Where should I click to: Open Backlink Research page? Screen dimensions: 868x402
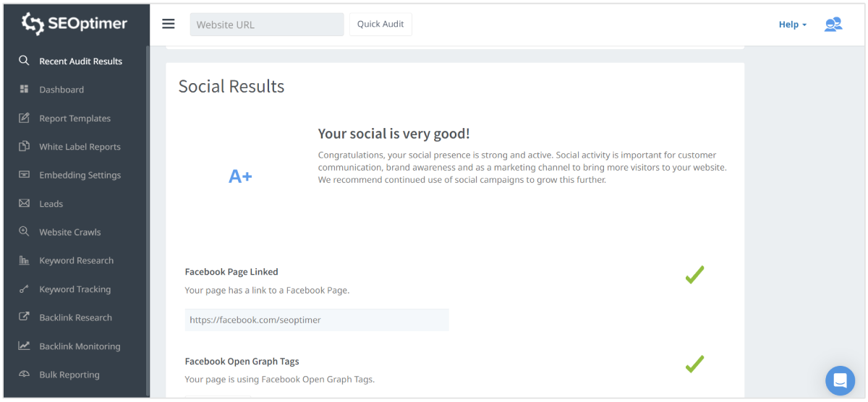(75, 317)
